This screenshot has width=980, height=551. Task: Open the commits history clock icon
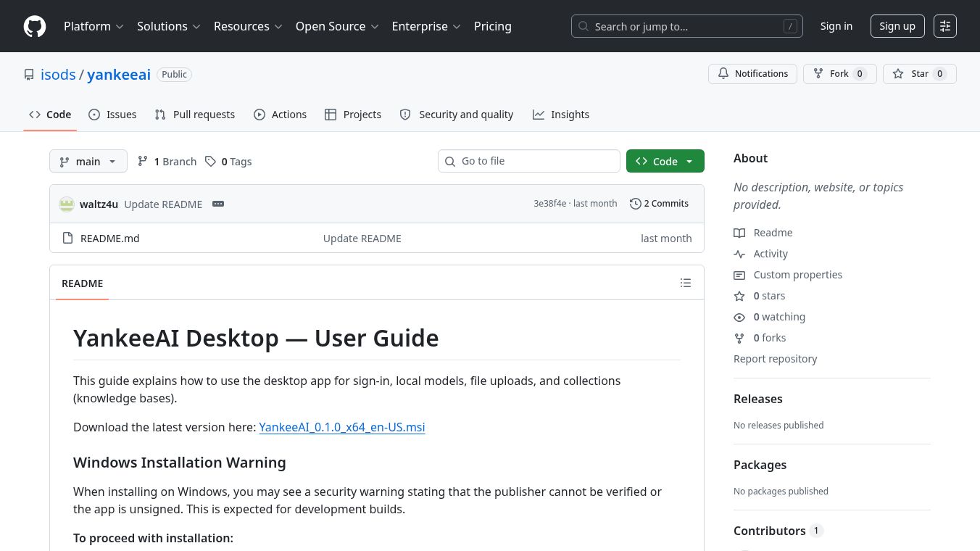636,204
